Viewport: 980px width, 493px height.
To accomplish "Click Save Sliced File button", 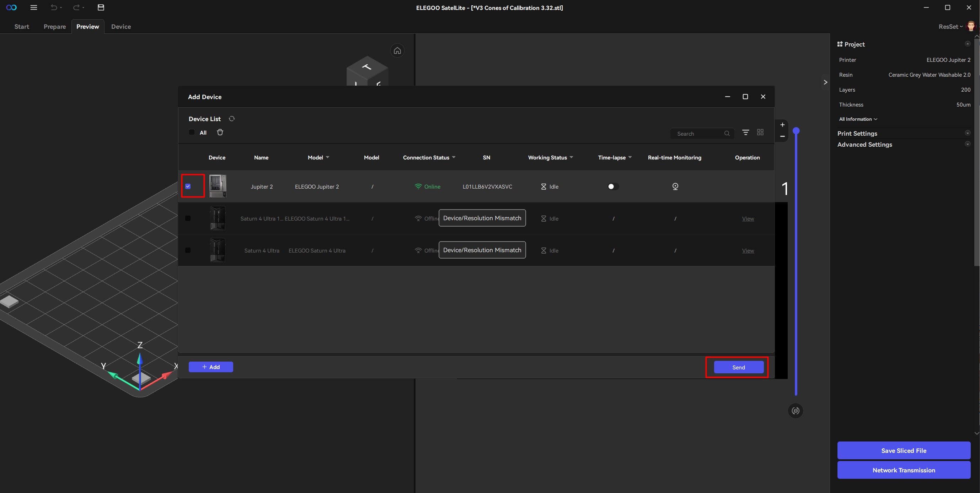I will (x=904, y=450).
